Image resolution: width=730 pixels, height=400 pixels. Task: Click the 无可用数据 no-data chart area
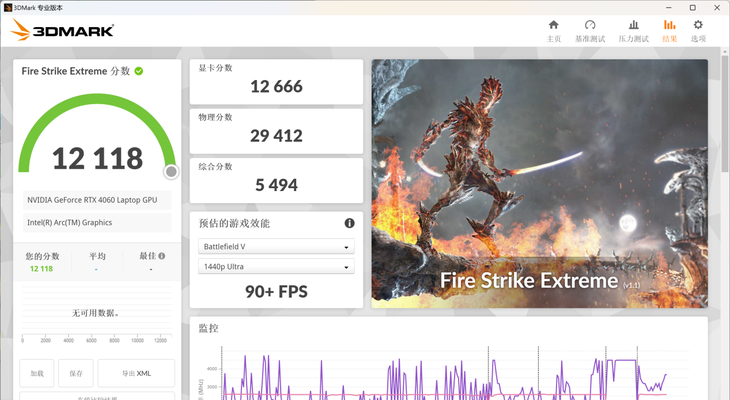pos(97,313)
